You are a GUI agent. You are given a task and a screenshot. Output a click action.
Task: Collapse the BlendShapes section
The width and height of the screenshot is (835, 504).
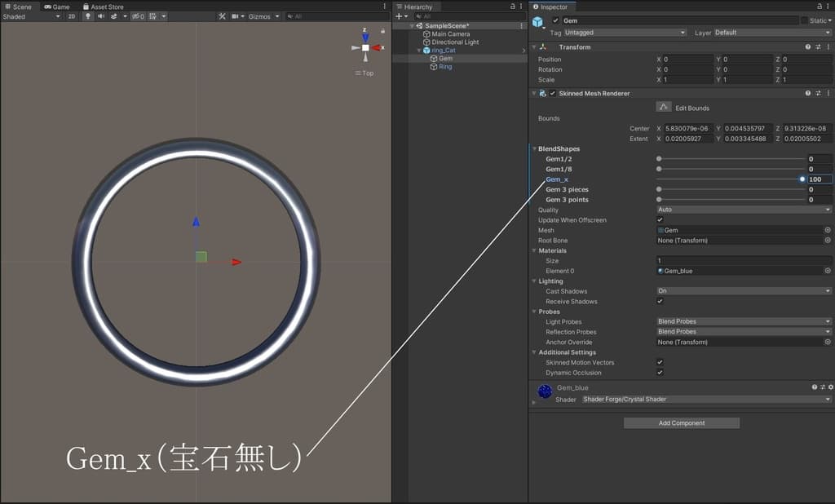coord(534,148)
